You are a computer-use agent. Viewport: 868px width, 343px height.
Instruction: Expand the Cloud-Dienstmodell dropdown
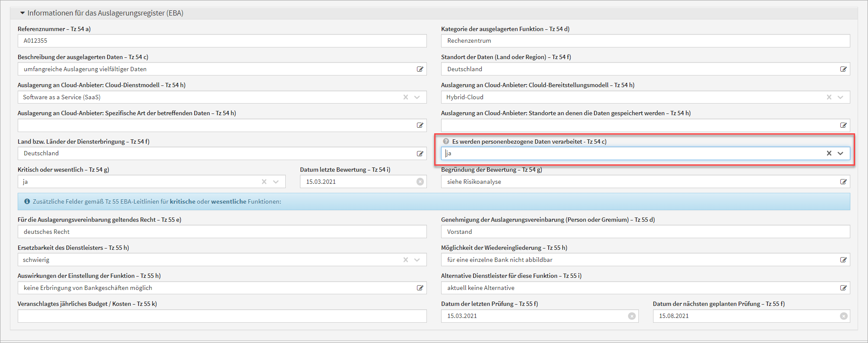click(x=417, y=97)
